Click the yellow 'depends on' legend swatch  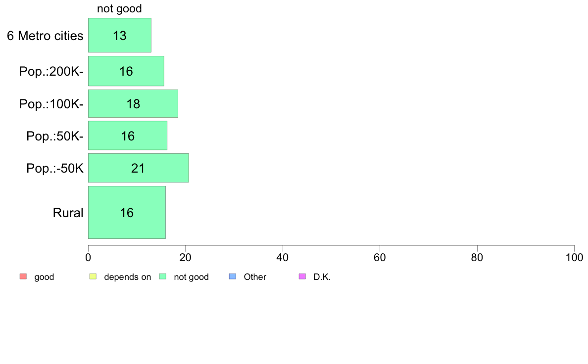tap(93, 276)
